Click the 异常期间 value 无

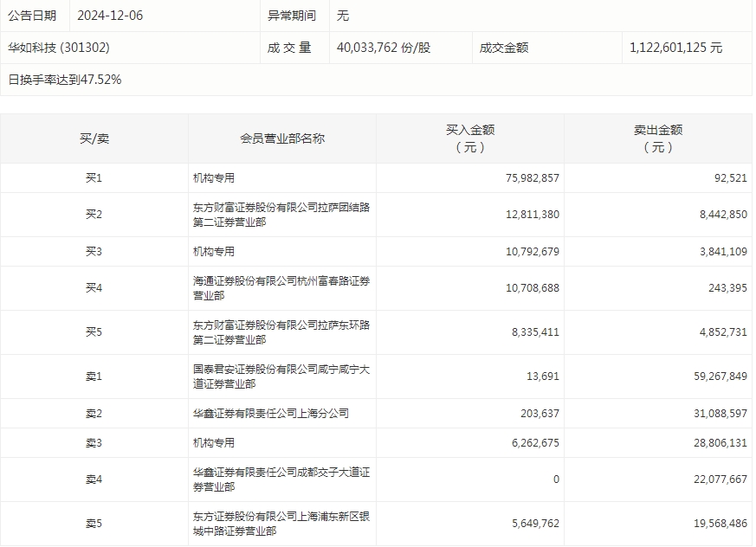click(342, 15)
